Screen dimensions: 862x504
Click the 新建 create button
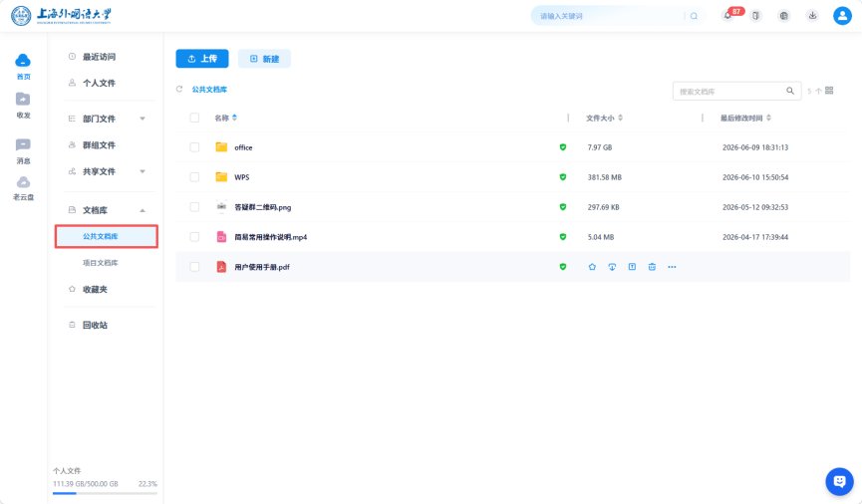click(264, 59)
